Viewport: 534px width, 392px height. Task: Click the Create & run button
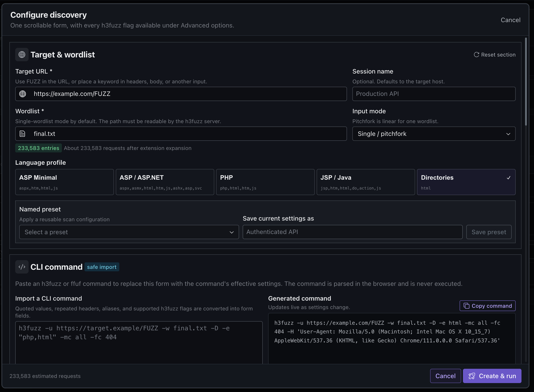click(492, 376)
